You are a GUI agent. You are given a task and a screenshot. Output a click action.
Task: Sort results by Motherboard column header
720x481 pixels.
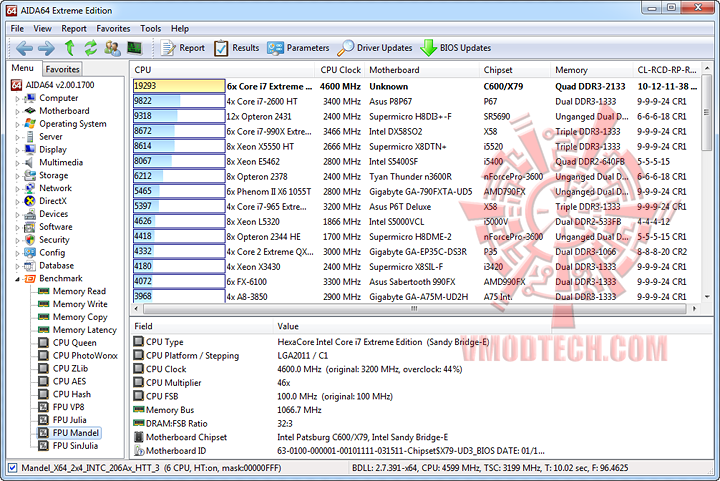[x=422, y=70]
